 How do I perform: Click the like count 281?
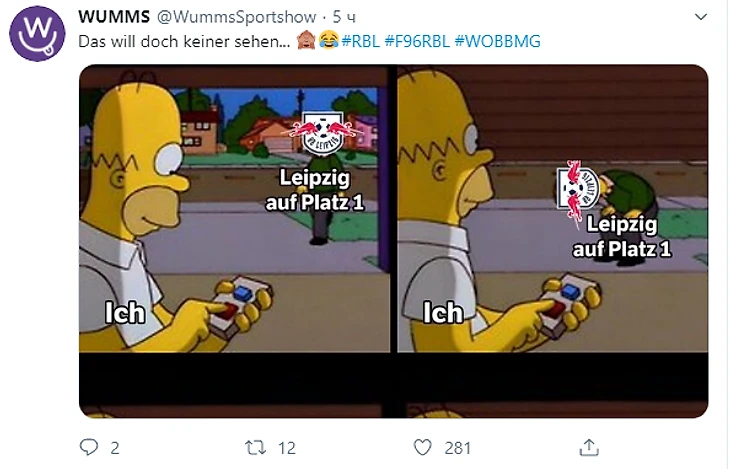click(457, 448)
